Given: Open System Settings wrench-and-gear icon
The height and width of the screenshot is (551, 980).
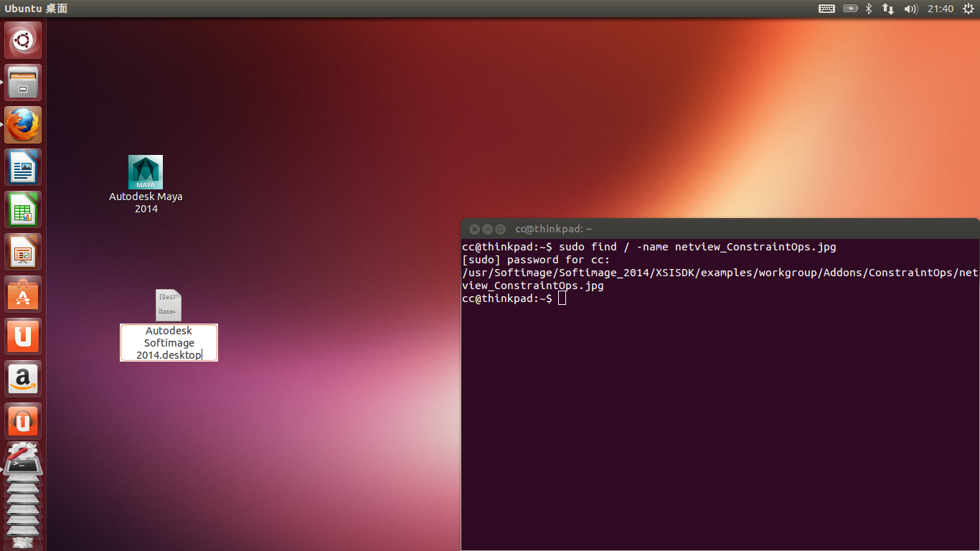Looking at the screenshot, I should click(x=22, y=452).
